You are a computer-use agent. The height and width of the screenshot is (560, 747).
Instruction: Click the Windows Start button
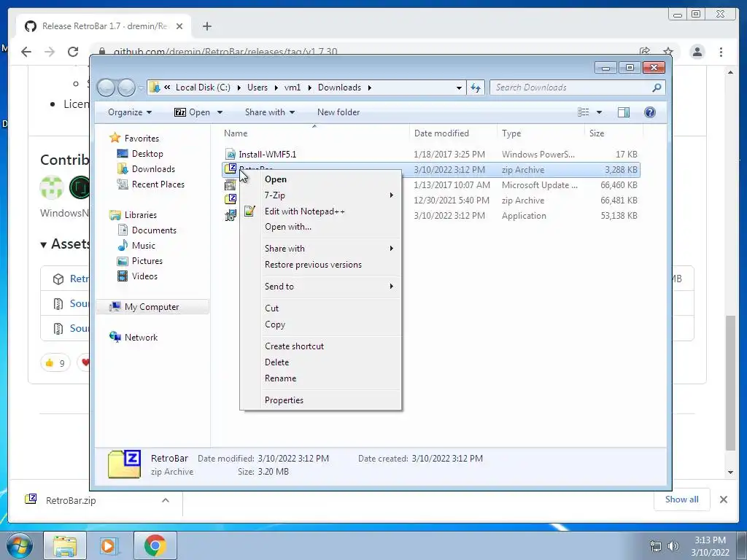pos(20,545)
